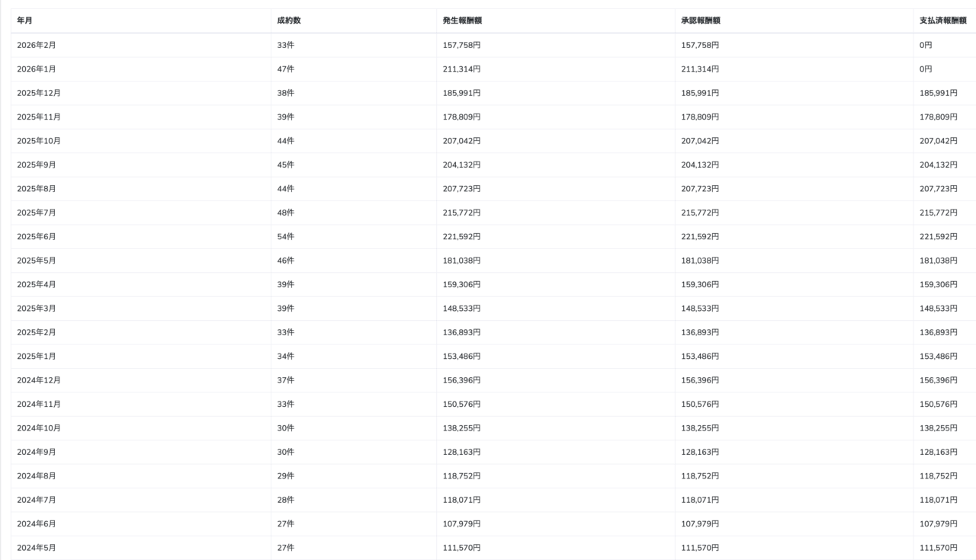
Task: Select the 2025年12月 date cell
Action: click(39, 93)
